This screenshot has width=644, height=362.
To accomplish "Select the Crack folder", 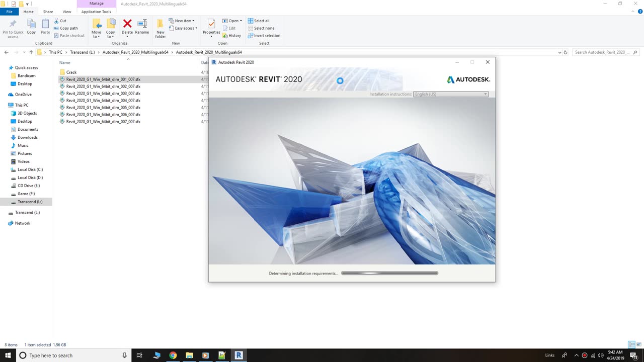I will click(71, 72).
